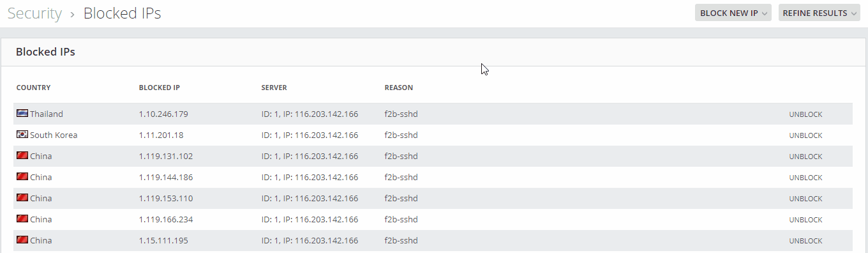
Task: Unblock IP 1.10.246.179 from Thailand
Action: [805, 114]
